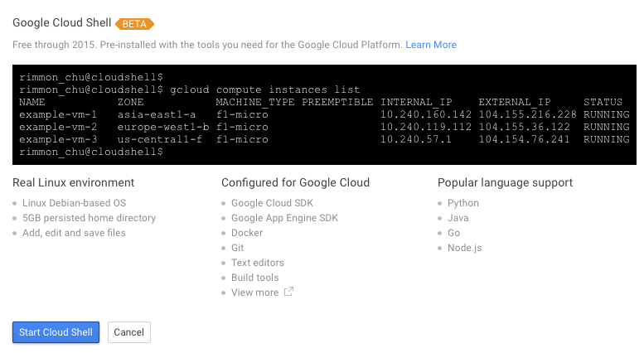Click Add, edit and save files item
Screen dimensions: 644x353
[74, 233]
